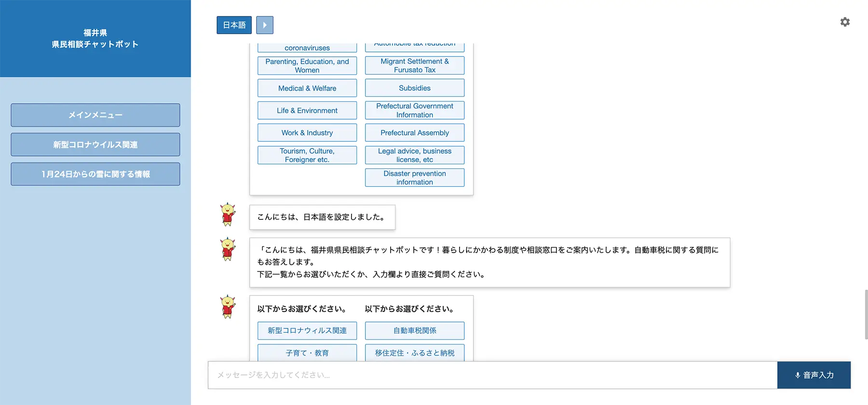Click the page vertical scrollbar
Image resolution: width=868 pixels, height=405 pixels.
(x=866, y=314)
